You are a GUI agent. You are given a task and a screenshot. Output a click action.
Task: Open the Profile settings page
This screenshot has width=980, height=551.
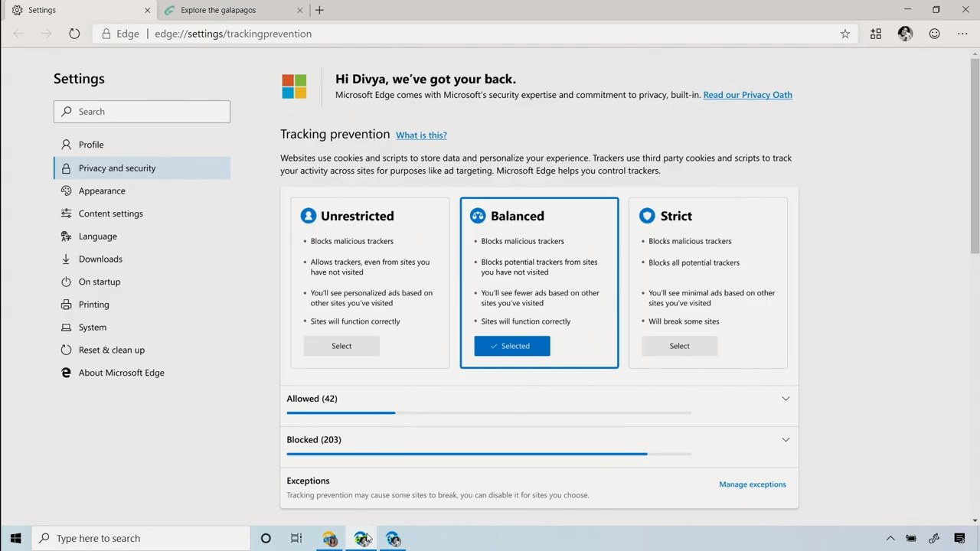tap(142, 145)
